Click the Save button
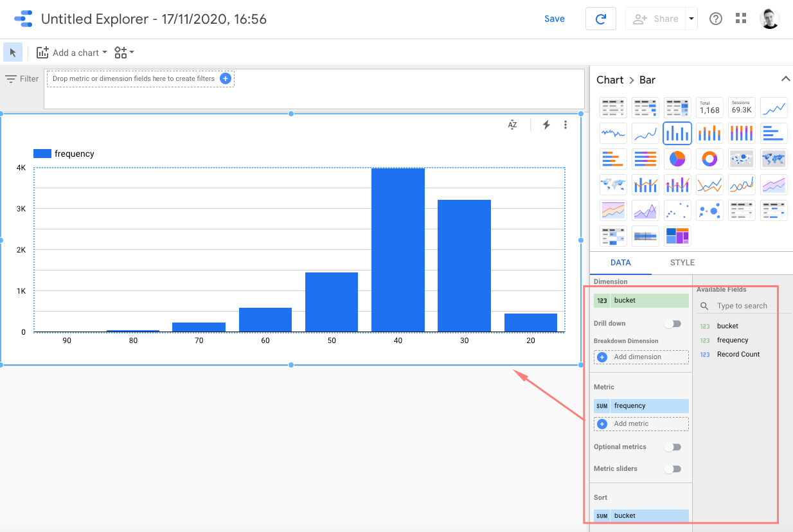 tap(554, 19)
